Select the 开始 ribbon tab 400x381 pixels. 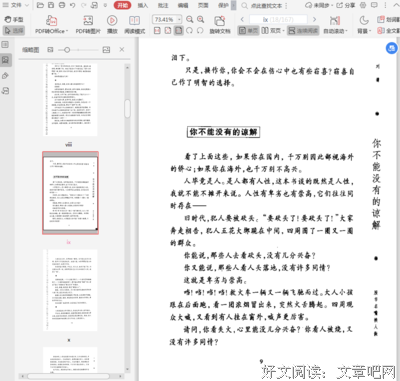pyautogui.click(x=122, y=5)
